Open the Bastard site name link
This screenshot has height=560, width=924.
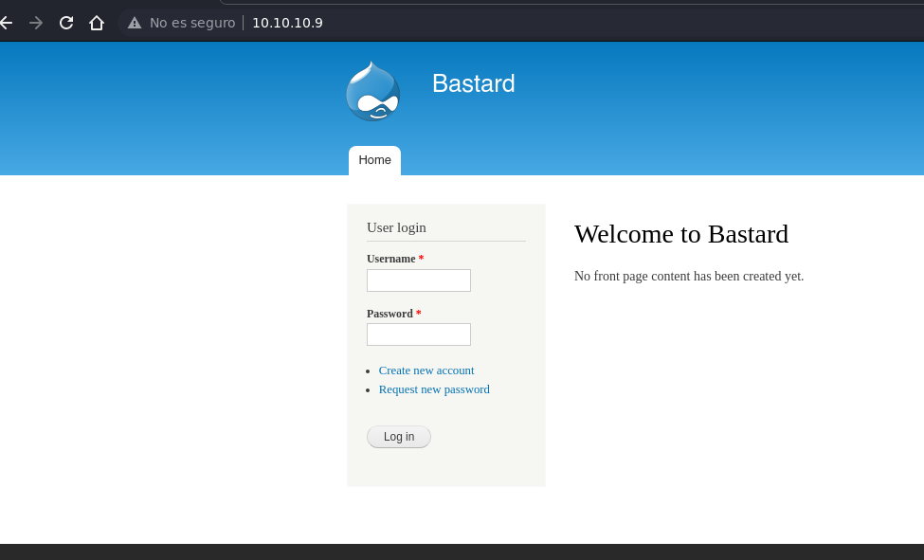473,83
